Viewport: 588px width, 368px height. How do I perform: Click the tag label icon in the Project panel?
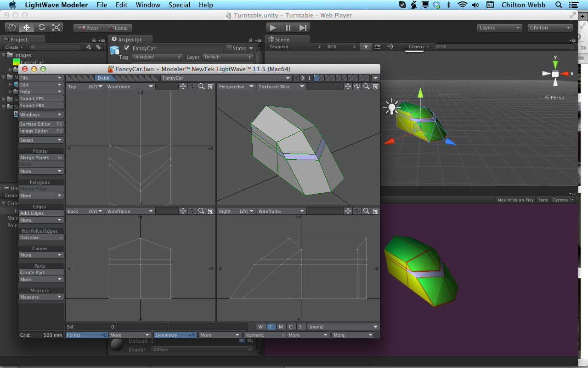(x=98, y=47)
